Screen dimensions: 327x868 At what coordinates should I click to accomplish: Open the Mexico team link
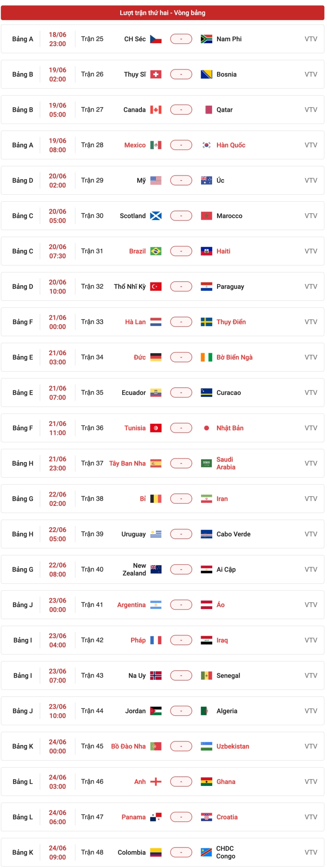tap(135, 145)
